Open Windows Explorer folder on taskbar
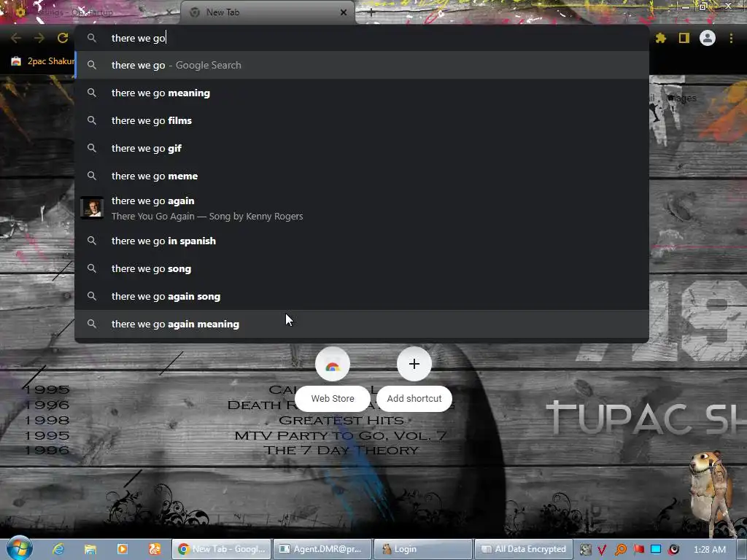Viewport: 747px width, 560px height. tap(90, 549)
